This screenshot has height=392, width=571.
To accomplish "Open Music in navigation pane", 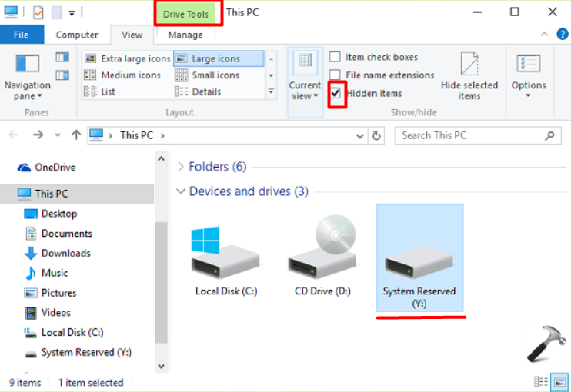I will [47, 273].
